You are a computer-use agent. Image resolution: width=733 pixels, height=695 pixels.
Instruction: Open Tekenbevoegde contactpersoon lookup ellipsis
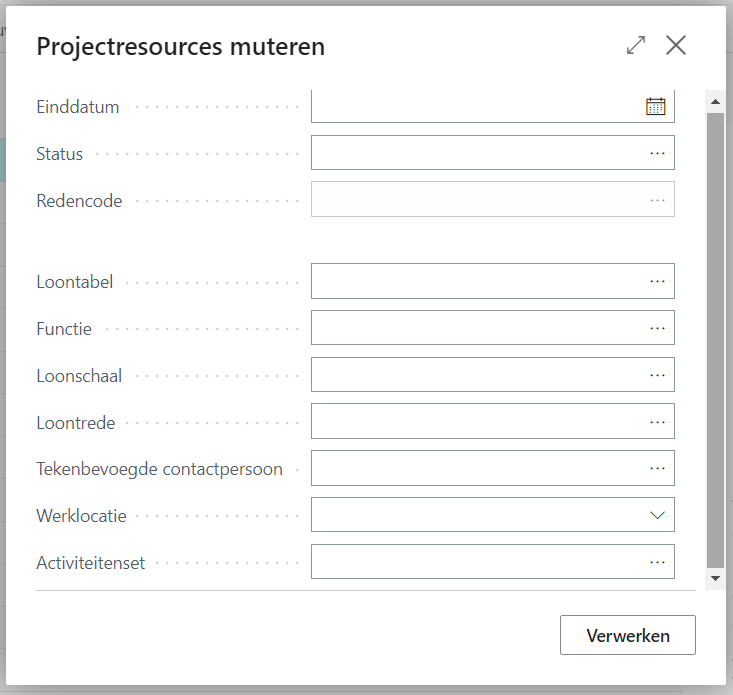tap(657, 468)
